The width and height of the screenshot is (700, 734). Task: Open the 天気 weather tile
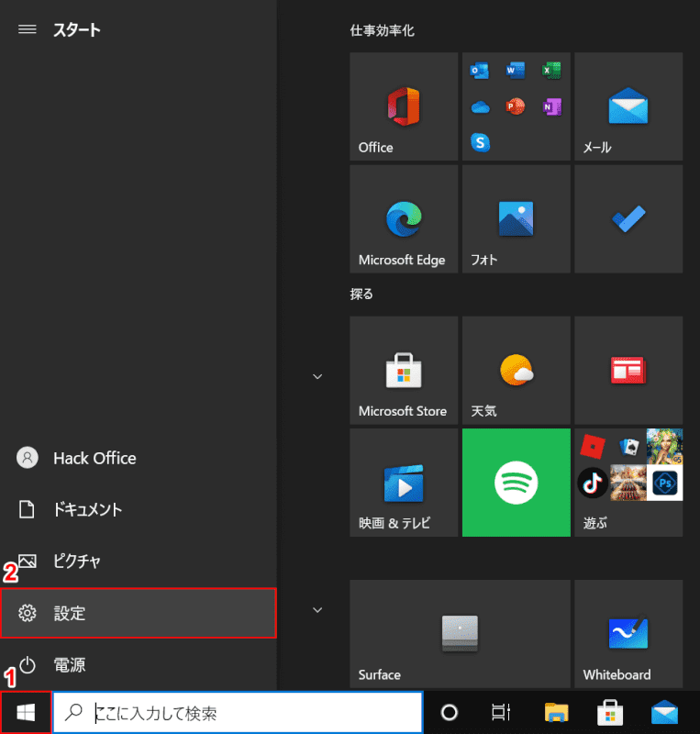click(x=516, y=371)
